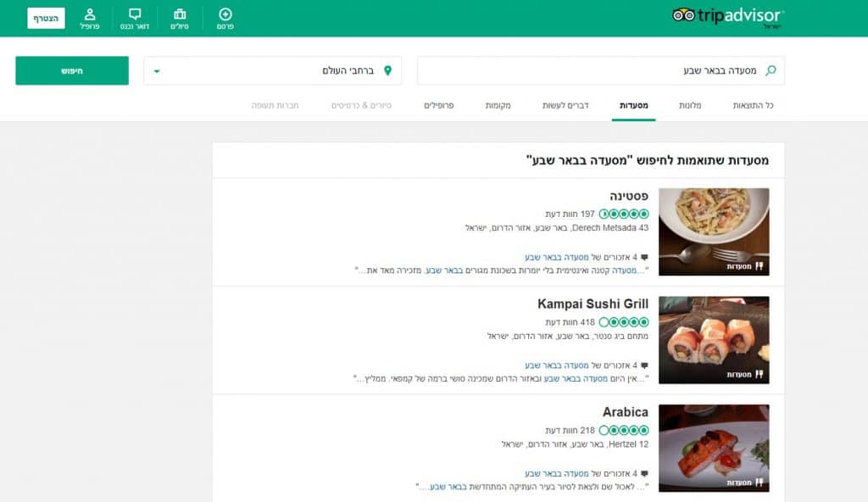Open the inbox message icon
868x502 pixels.
click(x=135, y=14)
